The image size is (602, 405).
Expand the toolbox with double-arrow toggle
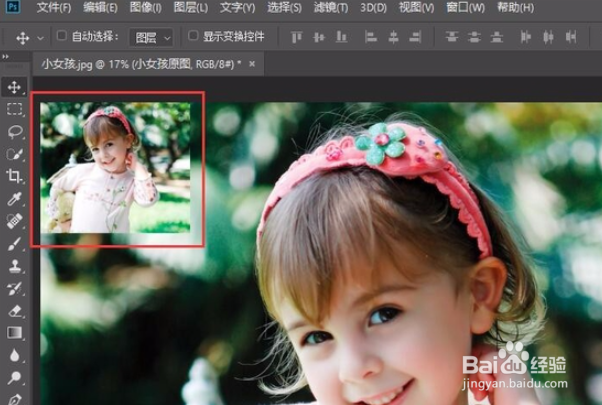click(x=5, y=56)
